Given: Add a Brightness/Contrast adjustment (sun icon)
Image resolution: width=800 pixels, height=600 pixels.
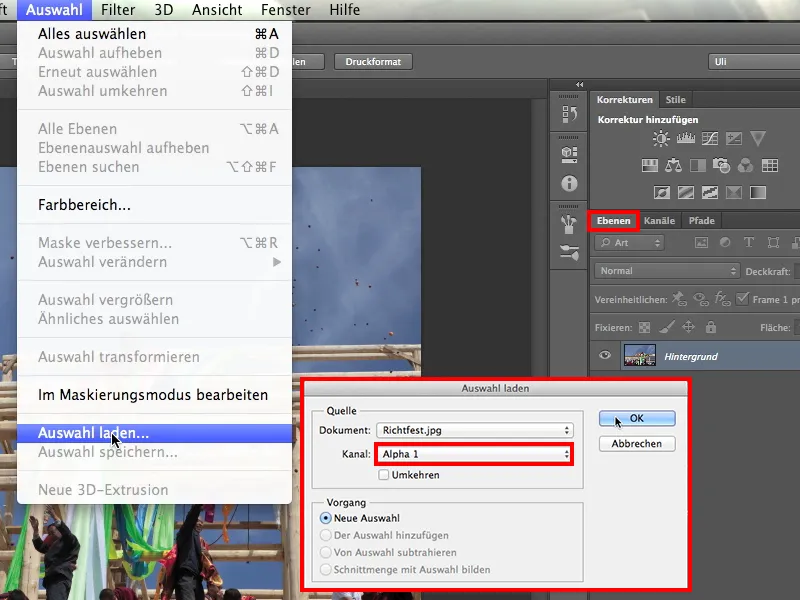Looking at the screenshot, I should point(661,138).
